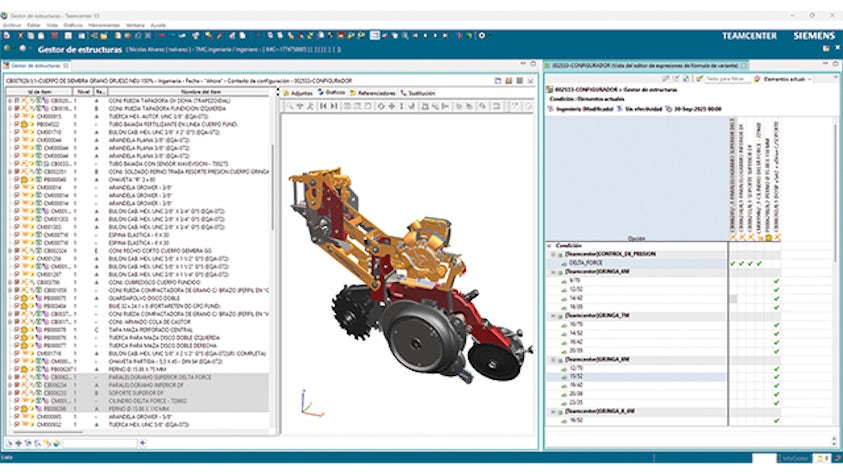Click the back navigation arrow beside Gestor de estructuras
Image resolution: width=843 pixels, height=474 pixels.
pyautogui.click(x=7, y=49)
